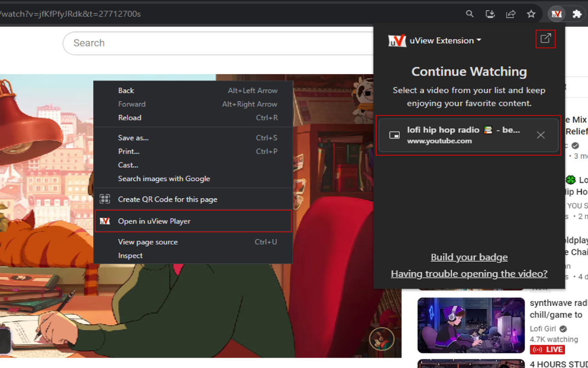
Task: Open the extensions puzzle-piece icon
Action: (576, 14)
